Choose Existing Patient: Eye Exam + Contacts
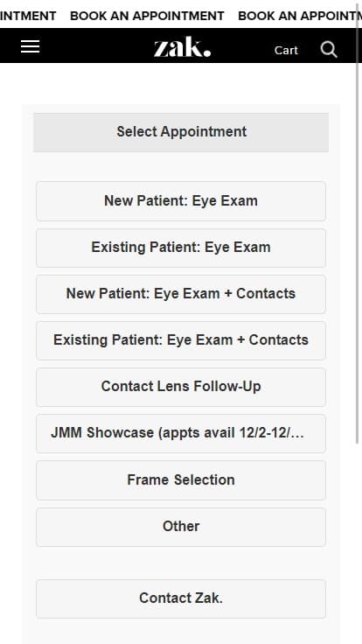Image resolution: width=362 pixels, height=644 pixels. click(x=181, y=340)
